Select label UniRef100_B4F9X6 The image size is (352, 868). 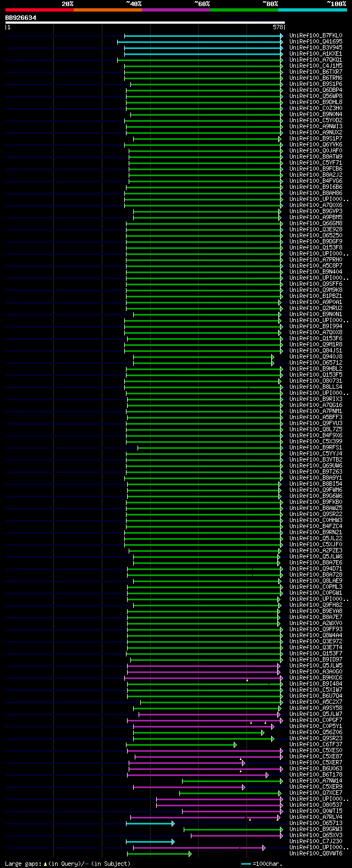pos(316,436)
